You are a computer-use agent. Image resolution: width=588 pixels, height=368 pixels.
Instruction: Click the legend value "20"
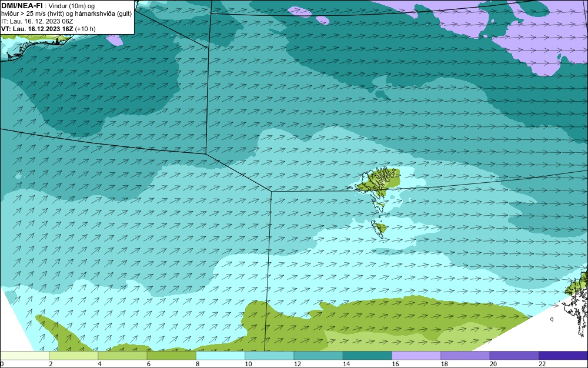(493, 364)
